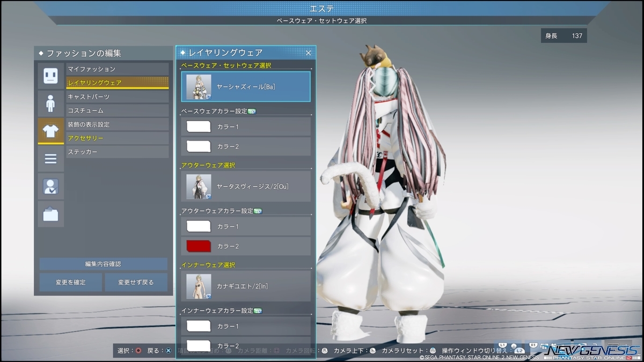Viewport: 644px width, 362px height.
Task: Click the ファッションの編集 panel title
Action: [x=84, y=53]
